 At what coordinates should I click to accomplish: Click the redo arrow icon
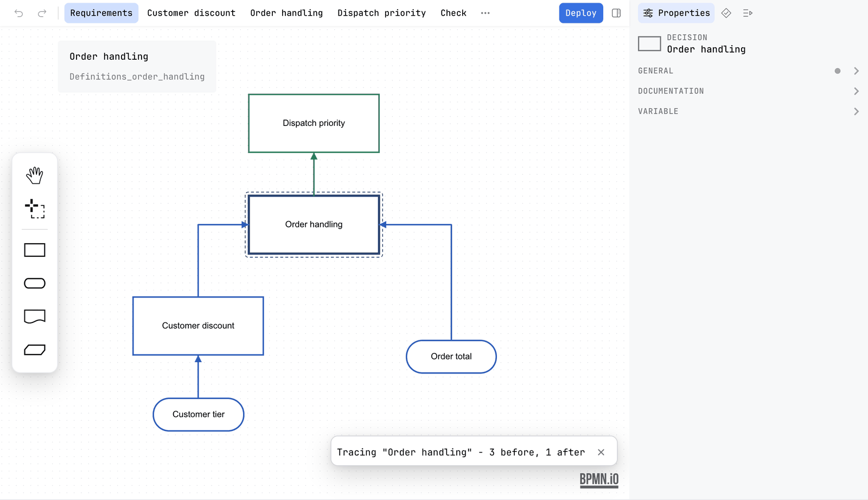[x=42, y=13]
